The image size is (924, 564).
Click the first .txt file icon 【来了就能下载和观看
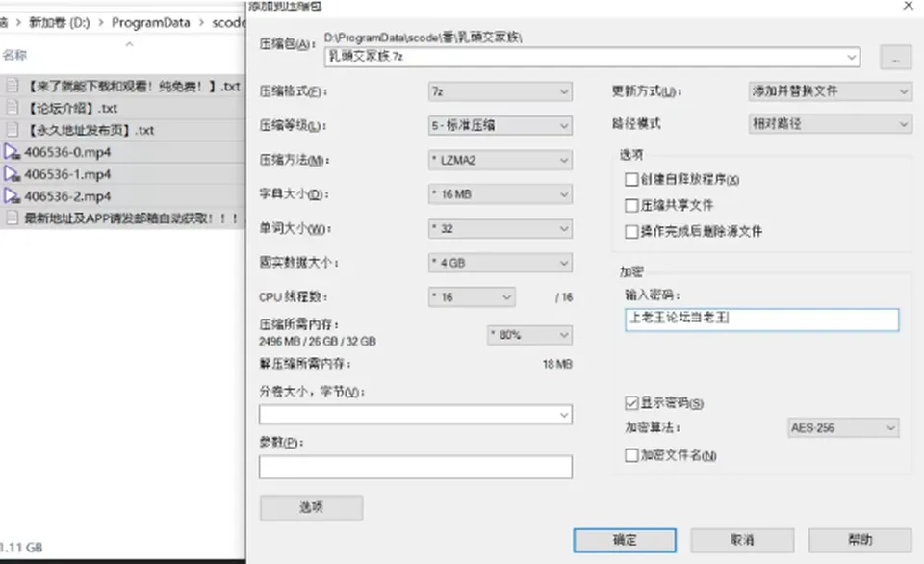12,86
